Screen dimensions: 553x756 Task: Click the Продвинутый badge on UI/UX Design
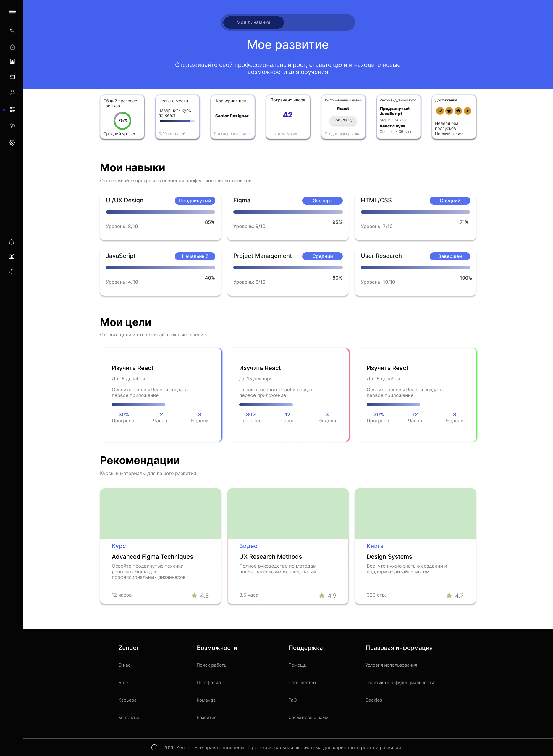click(x=195, y=201)
